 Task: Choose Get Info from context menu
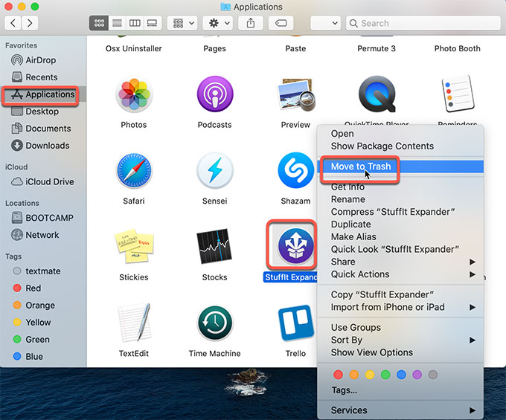coord(400,187)
